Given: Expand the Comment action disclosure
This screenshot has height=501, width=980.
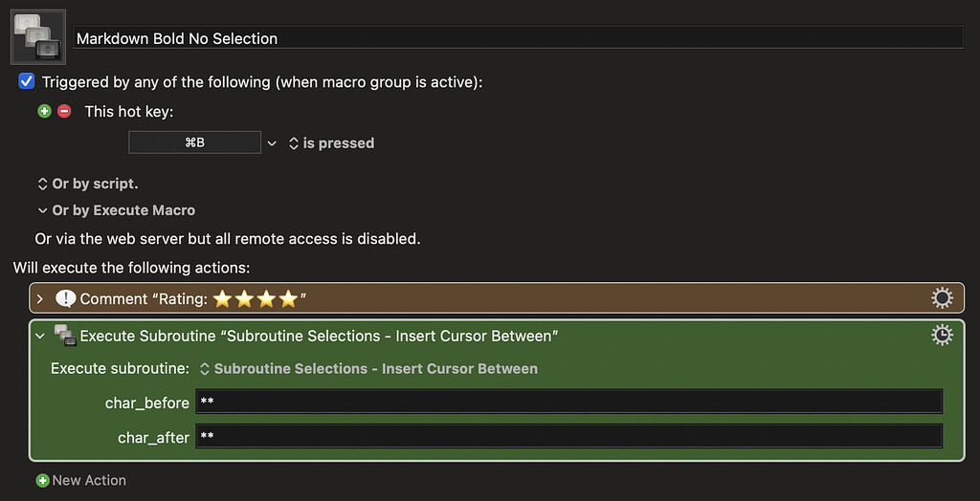Looking at the screenshot, I should 40,299.
